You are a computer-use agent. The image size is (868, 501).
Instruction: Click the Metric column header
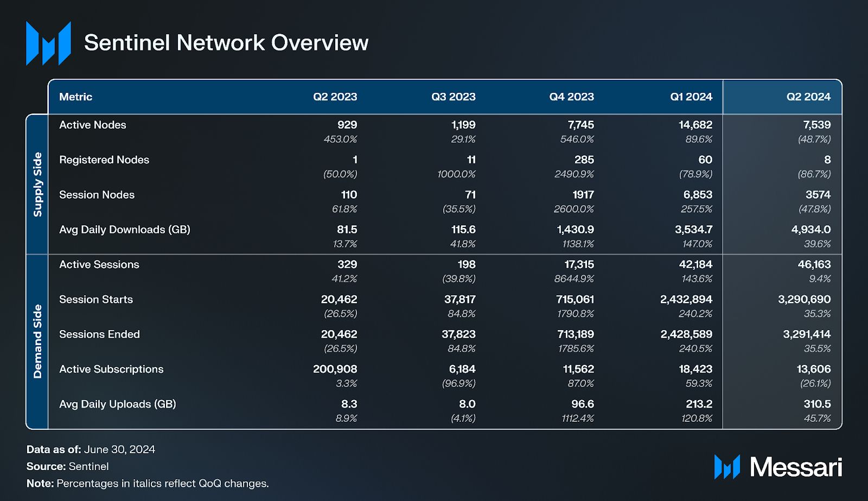76,97
